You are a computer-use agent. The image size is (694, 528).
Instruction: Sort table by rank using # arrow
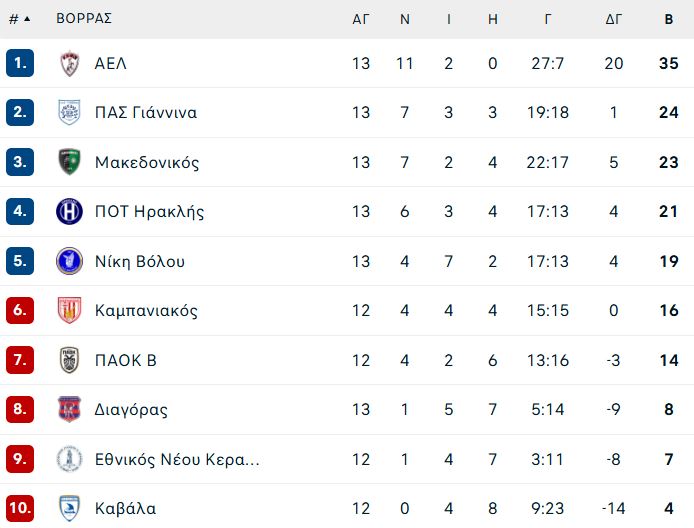pos(19,19)
